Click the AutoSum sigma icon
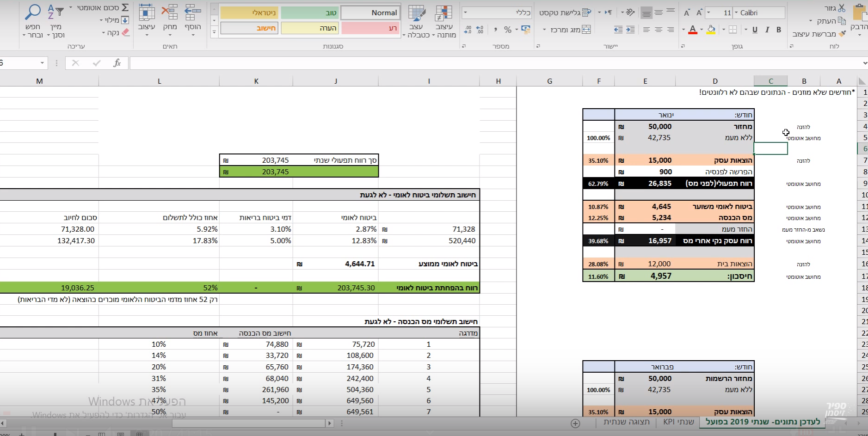 coord(125,8)
